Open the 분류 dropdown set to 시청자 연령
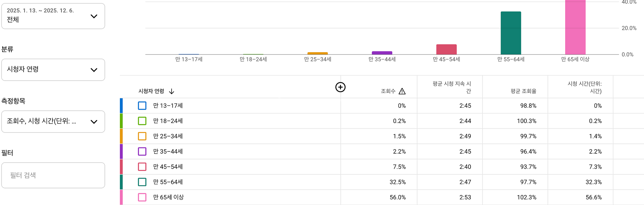This screenshot has width=644, height=205. tap(53, 70)
